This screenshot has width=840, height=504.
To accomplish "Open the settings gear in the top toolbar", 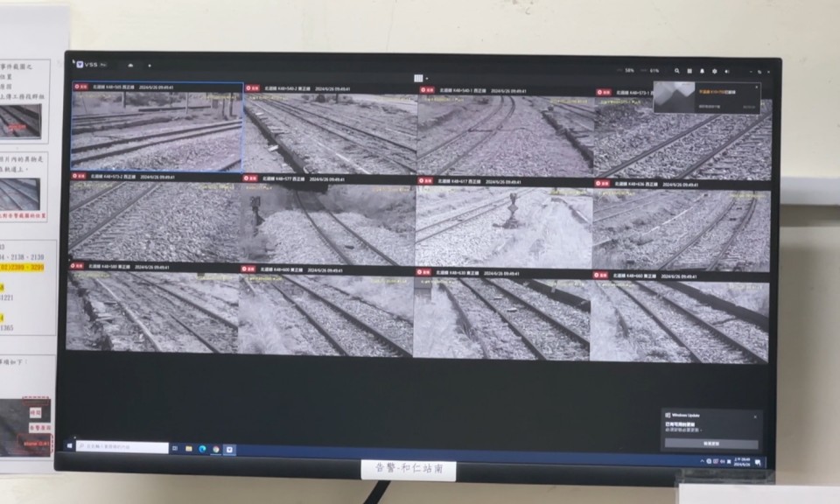I will click(x=715, y=71).
